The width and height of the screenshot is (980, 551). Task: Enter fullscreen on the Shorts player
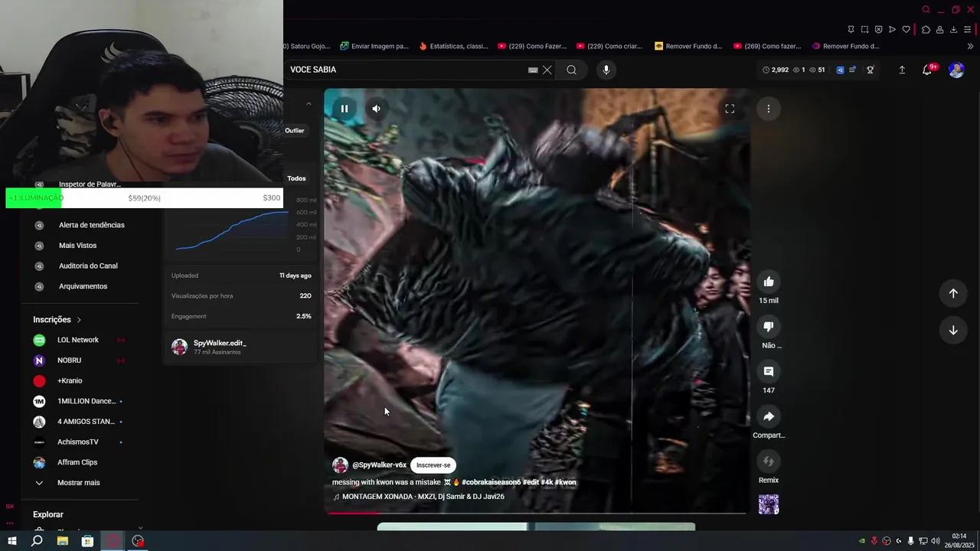(x=730, y=109)
